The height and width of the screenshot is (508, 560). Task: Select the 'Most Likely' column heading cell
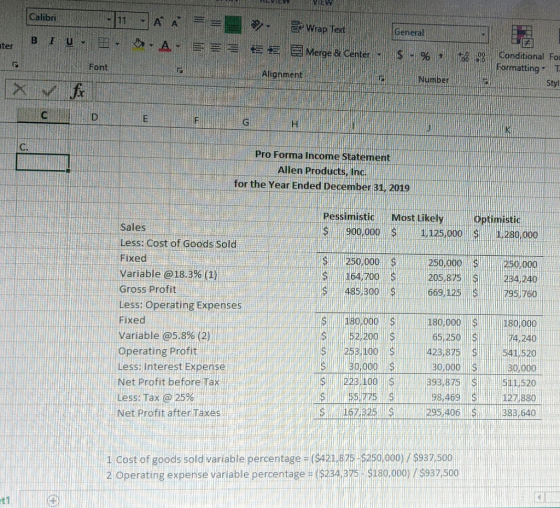tap(418, 218)
